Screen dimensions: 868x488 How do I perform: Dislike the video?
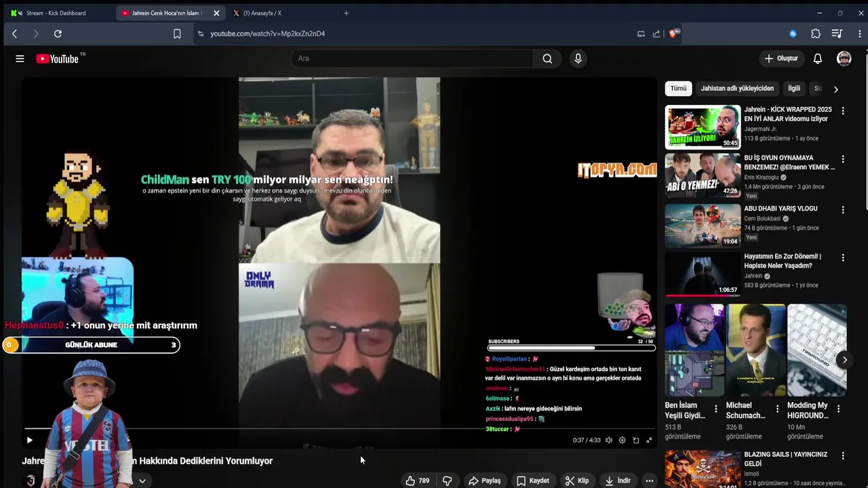tap(448, 481)
